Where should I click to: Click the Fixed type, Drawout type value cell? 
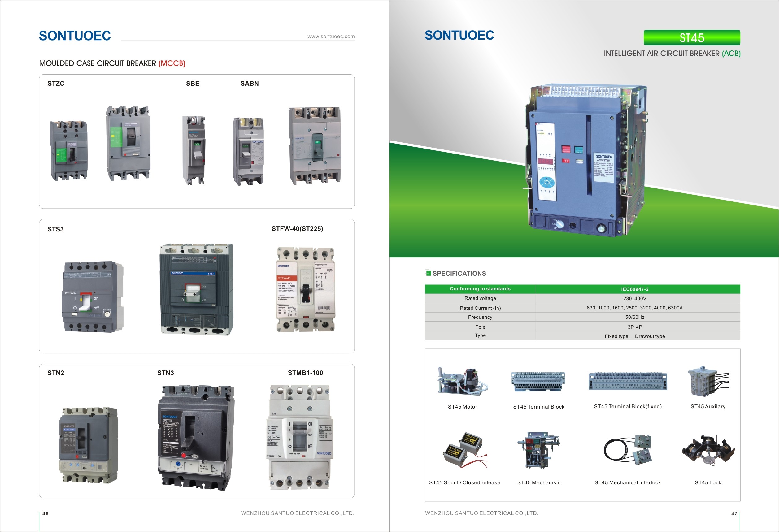pyautogui.click(x=638, y=336)
